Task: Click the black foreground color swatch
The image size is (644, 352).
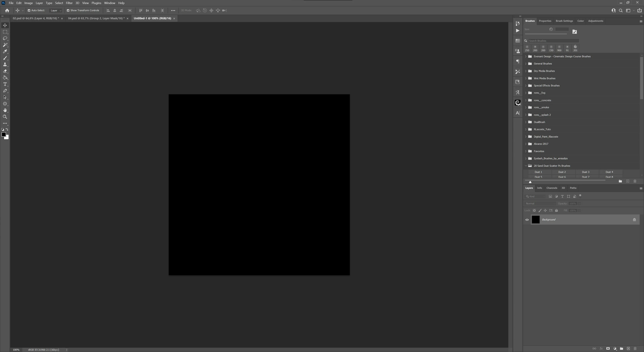Action: pyautogui.click(x=4, y=135)
